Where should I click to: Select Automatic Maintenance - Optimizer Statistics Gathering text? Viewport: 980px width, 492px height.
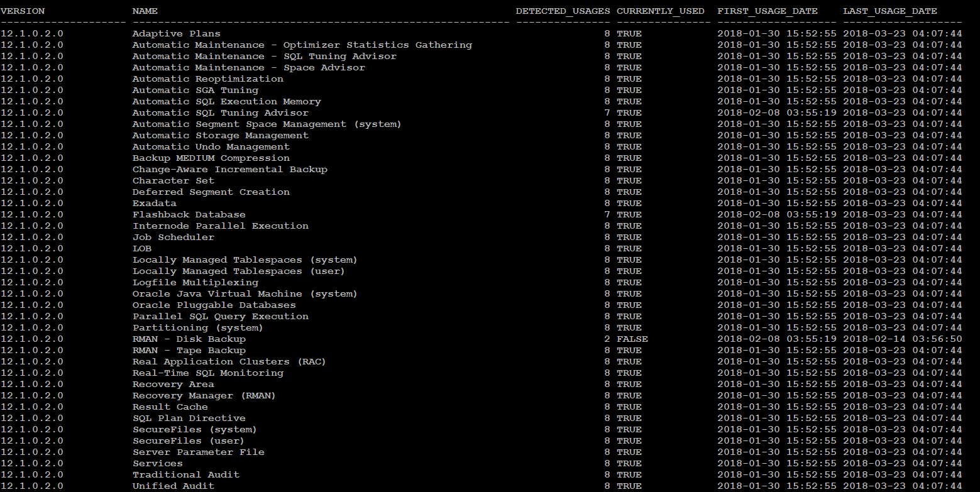pos(302,45)
